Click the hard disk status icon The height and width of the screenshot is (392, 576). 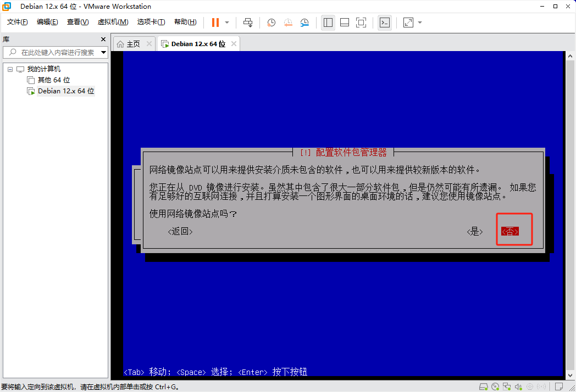point(484,387)
